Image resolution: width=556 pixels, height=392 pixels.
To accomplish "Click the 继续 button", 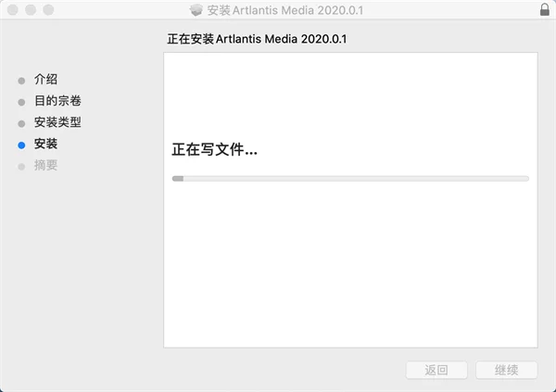I will click(506, 370).
